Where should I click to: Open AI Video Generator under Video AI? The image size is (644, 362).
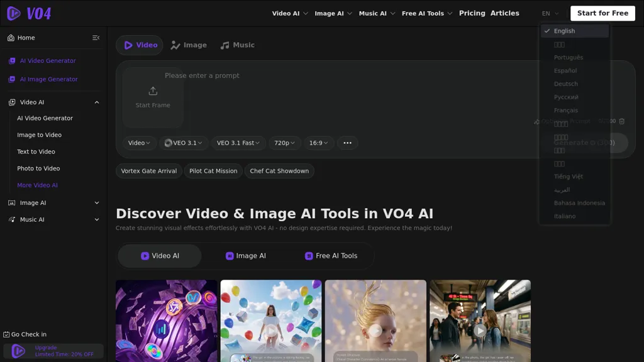(45, 118)
